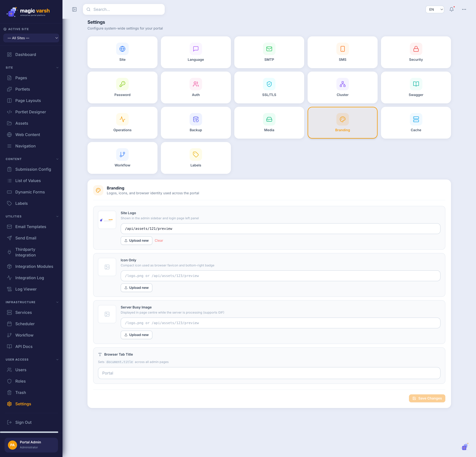Click the Site Logo path input field

coord(280,228)
